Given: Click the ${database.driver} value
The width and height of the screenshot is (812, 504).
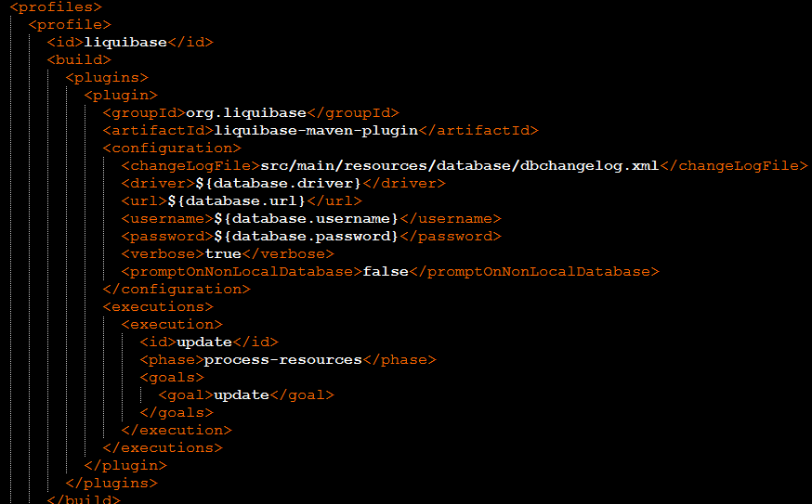Looking at the screenshot, I should (278, 183).
